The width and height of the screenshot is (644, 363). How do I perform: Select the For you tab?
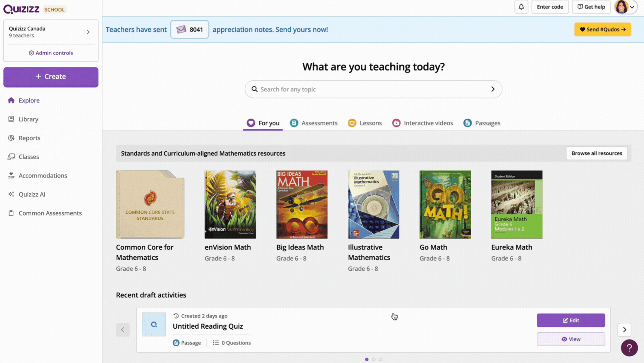point(263,123)
